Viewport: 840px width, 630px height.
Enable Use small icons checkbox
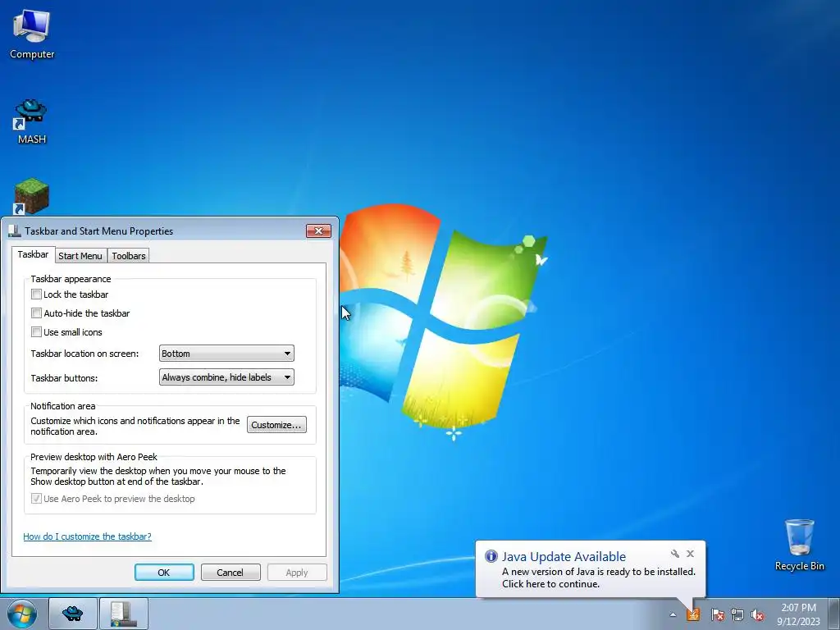coord(36,331)
